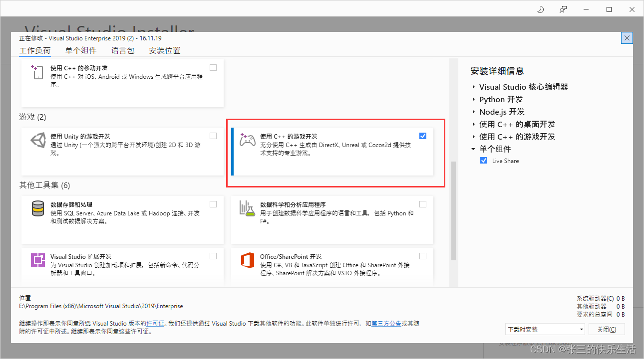Collapse the 单个组件 section

click(x=473, y=149)
